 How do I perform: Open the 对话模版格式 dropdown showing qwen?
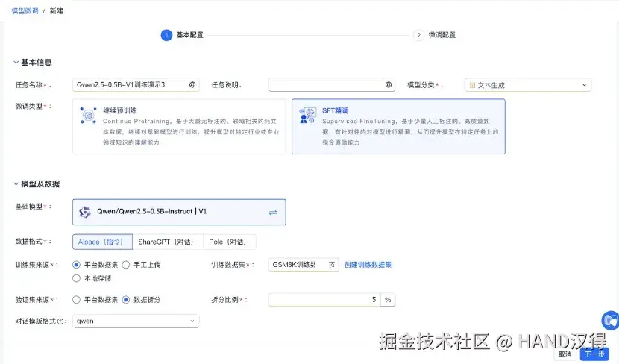click(x=136, y=321)
